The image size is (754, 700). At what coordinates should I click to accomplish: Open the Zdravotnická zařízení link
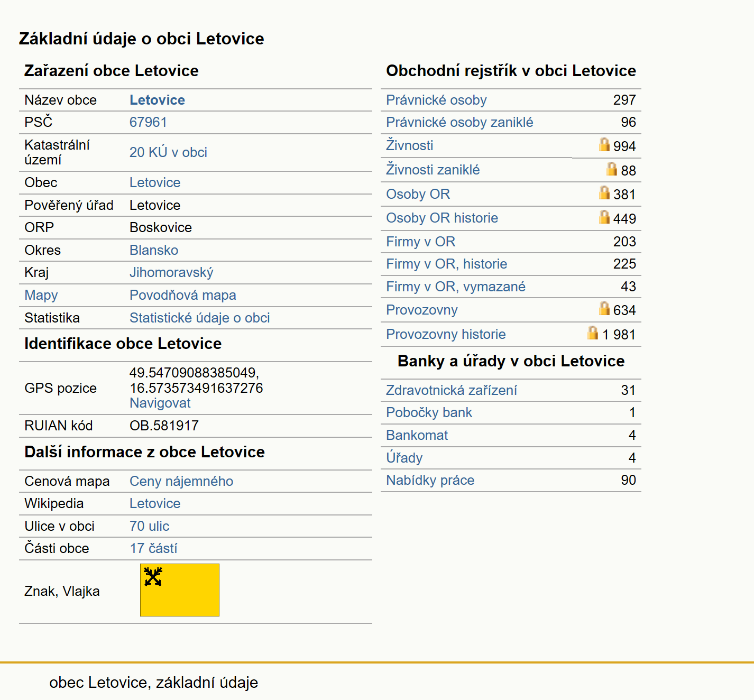click(452, 390)
